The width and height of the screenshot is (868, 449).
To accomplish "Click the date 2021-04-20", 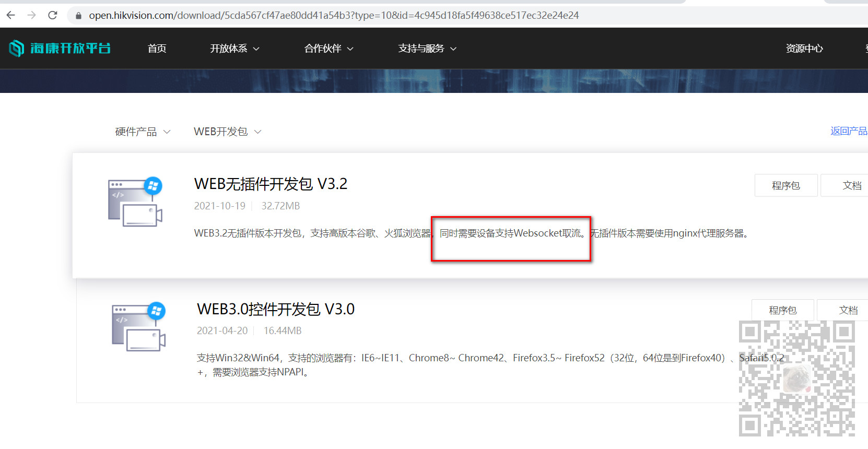I will (222, 330).
